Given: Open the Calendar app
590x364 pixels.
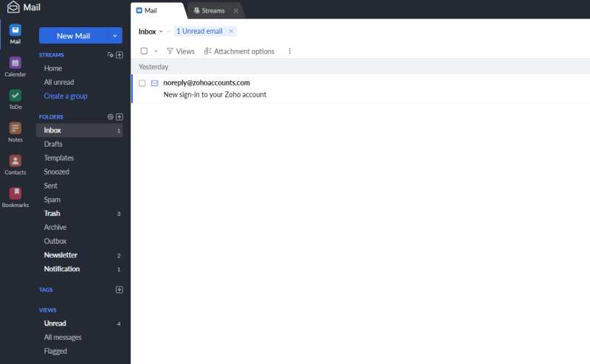Looking at the screenshot, I should tap(15, 66).
